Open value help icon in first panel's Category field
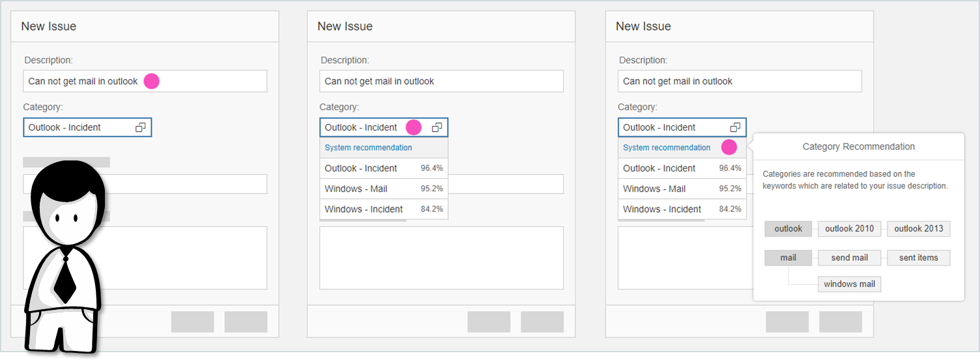This screenshot has width=980, height=362. pos(140,127)
